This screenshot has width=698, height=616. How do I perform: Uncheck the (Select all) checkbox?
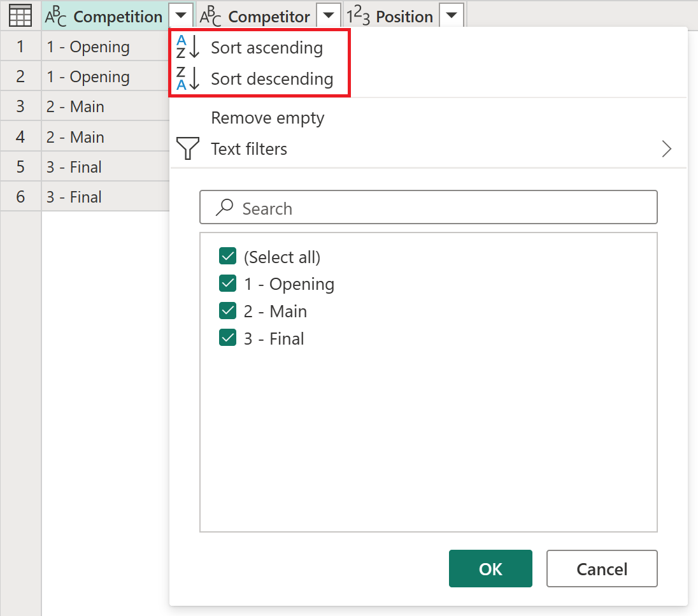coord(228,256)
